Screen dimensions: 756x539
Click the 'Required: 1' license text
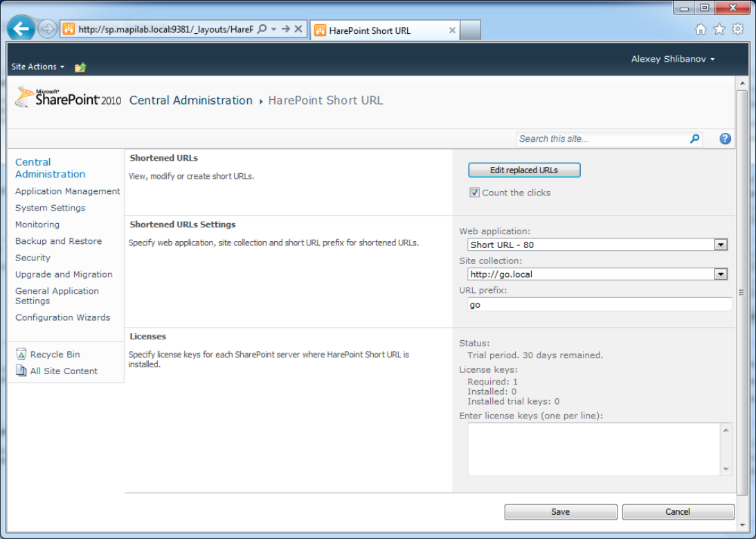click(492, 382)
